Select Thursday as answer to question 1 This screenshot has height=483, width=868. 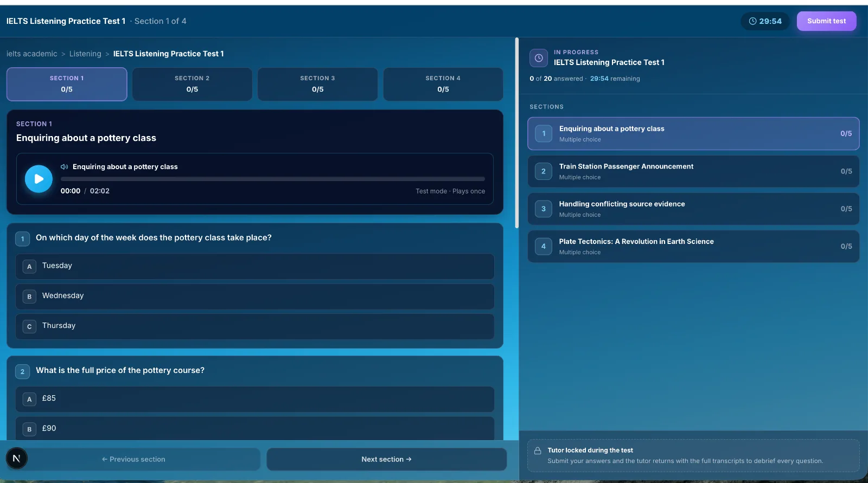[x=255, y=326]
